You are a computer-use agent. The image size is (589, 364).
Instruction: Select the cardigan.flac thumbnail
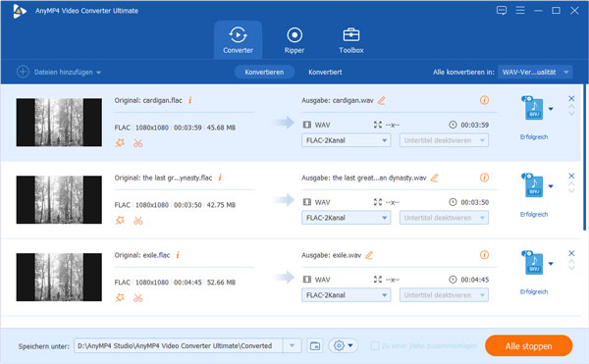(59, 123)
